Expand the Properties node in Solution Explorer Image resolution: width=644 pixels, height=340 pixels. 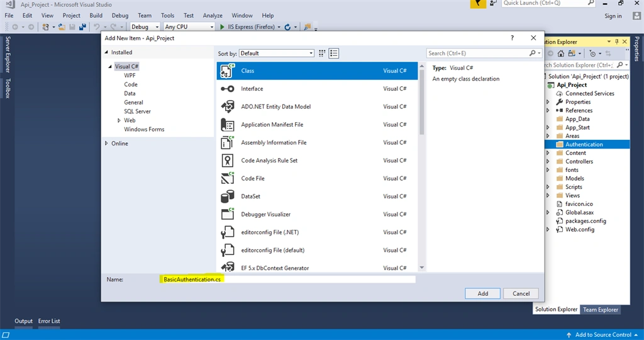(548, 102)
